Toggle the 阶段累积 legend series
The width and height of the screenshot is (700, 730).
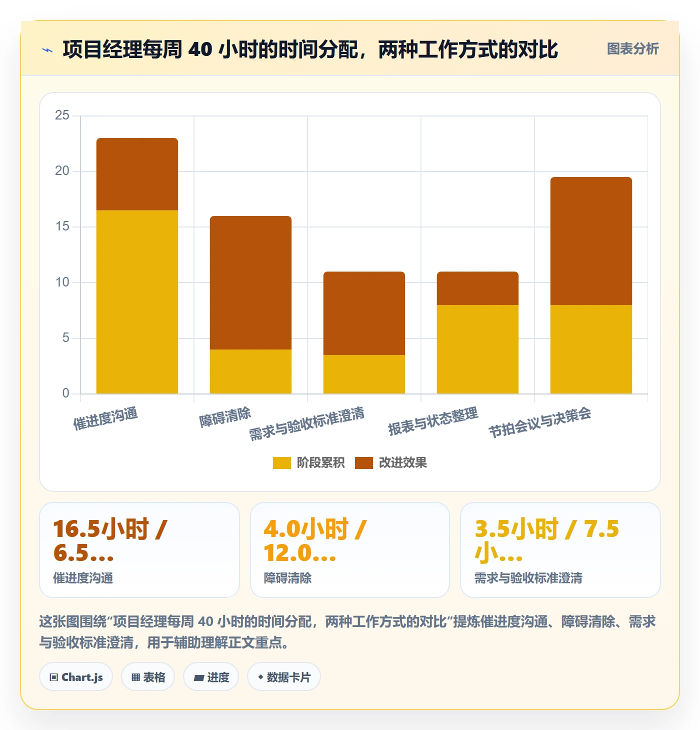click(x=309, y=463)
